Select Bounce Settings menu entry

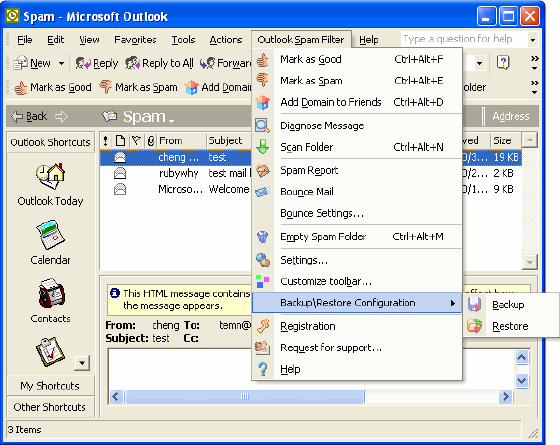[x=357, y=213]
